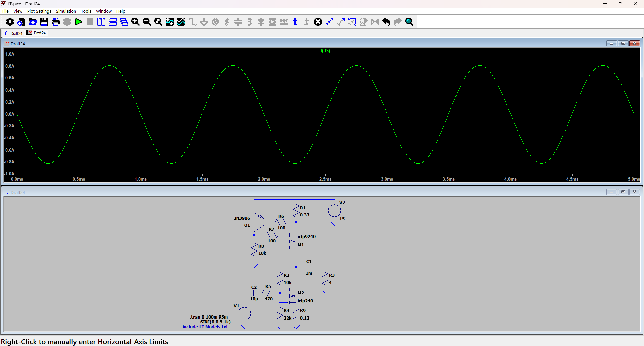Open the Plot Settings menu
The height and width of the screenshot is (346, 644).
tap(39, 11)
